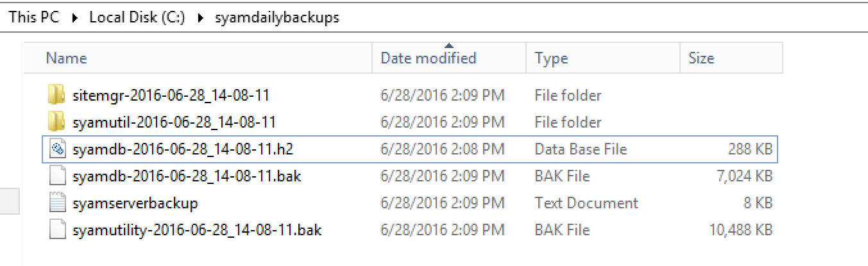
Task: Click the syamutil folder icon
Action: tap(56, 122)
